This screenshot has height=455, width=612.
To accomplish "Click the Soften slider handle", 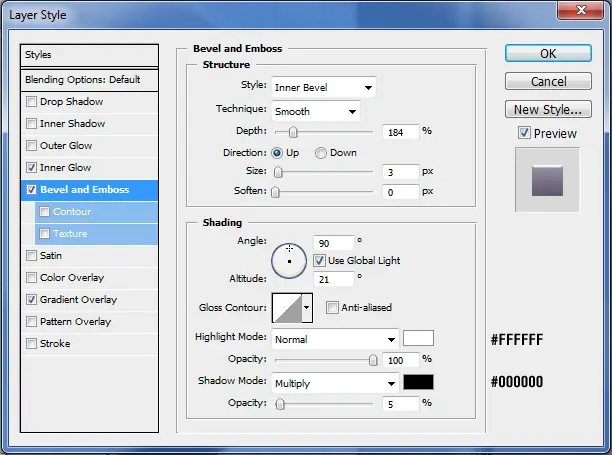I will coord(275,192).
